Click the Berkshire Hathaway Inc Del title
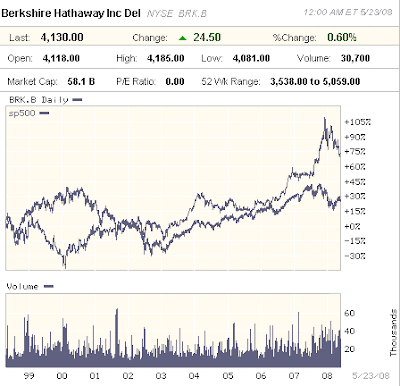This screenshot has width=400, height=386. (71, 13)
